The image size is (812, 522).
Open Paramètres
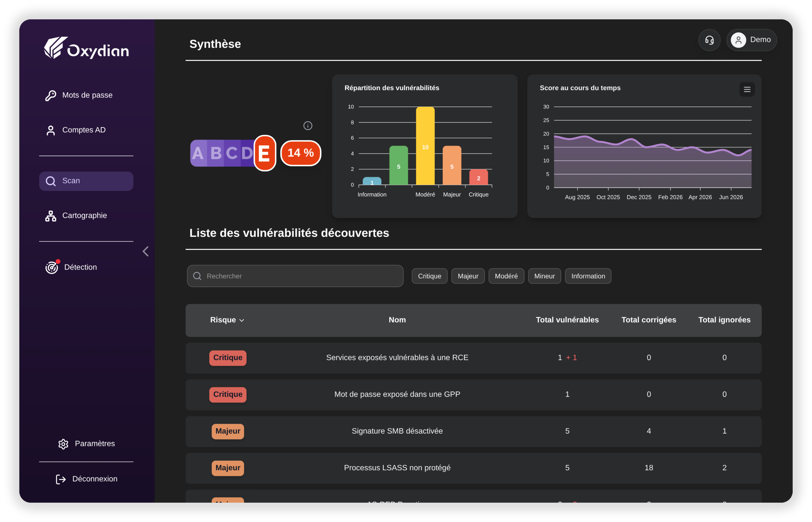(86, 444)
